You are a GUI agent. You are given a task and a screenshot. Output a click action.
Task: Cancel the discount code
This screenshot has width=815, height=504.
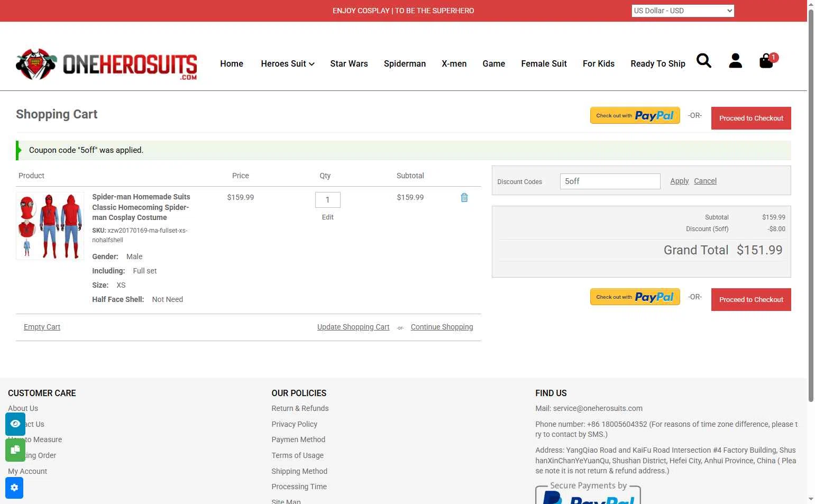point(705,181)
